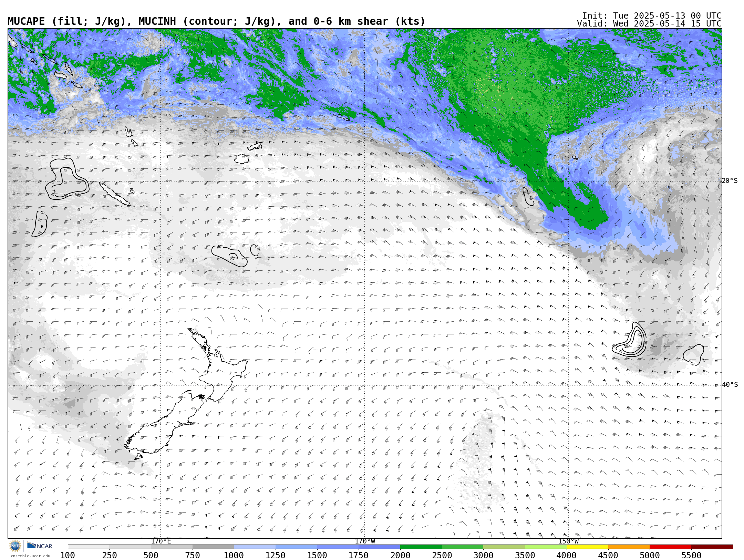This screenshot has width=744, height=560.
Task: Click the 20°S latitude label
Action: pos(730,181)
